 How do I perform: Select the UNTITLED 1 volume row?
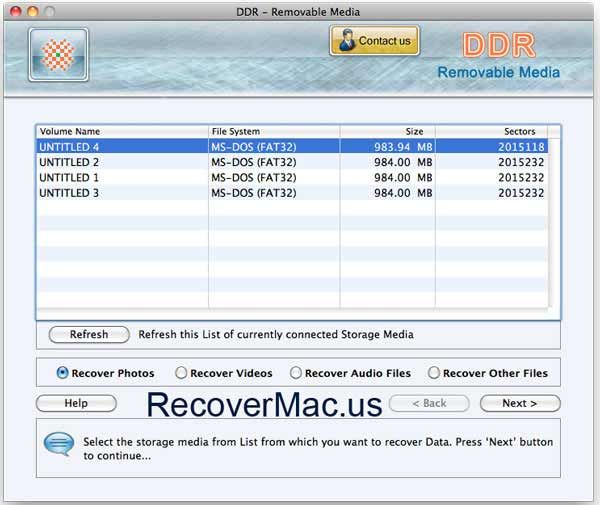pyautogui.click(x=292, y=178)
